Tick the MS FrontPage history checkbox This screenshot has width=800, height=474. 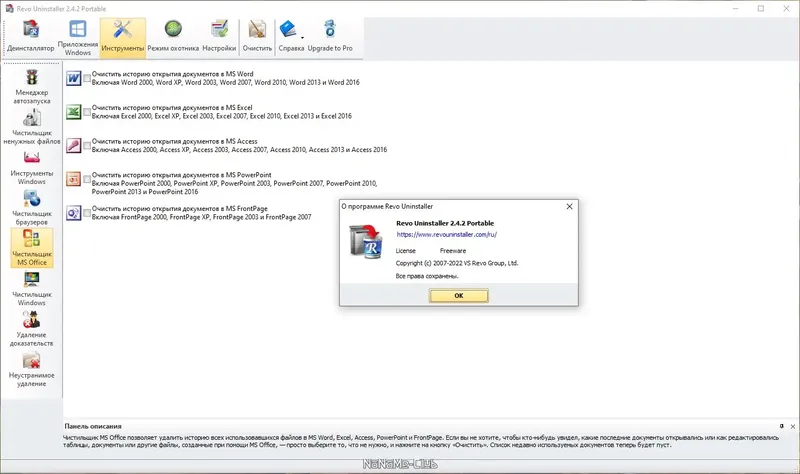pos(87,213)
